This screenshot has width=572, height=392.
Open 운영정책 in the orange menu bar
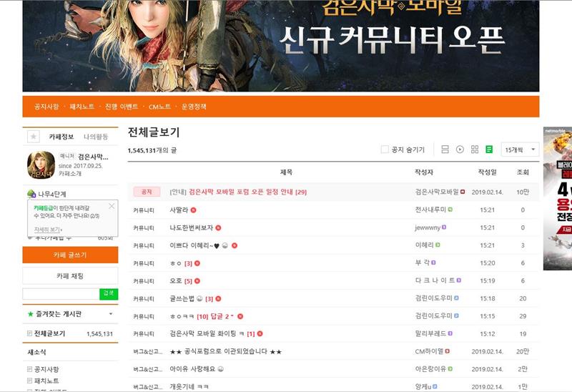click(194, 107)
